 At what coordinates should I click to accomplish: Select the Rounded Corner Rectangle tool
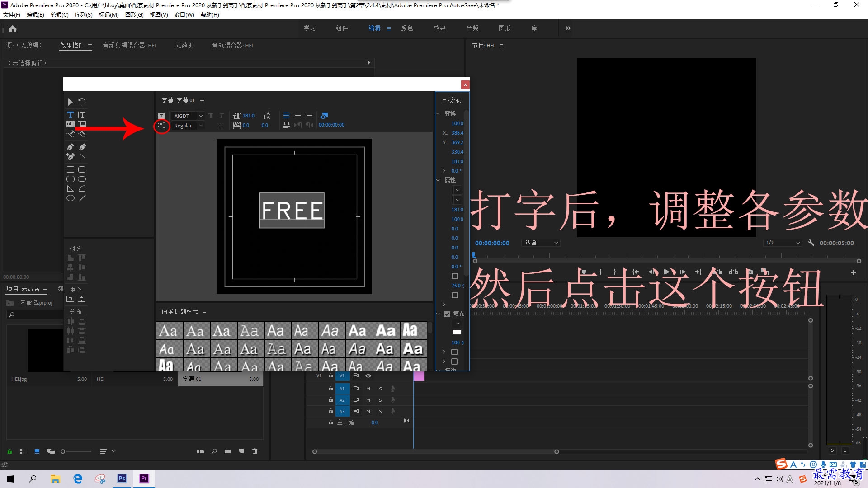pos(82,169)
